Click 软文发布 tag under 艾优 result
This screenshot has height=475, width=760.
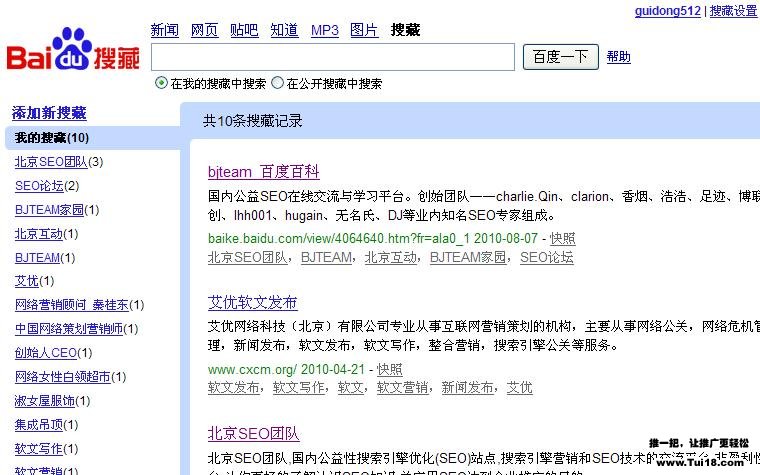point(234,387)
